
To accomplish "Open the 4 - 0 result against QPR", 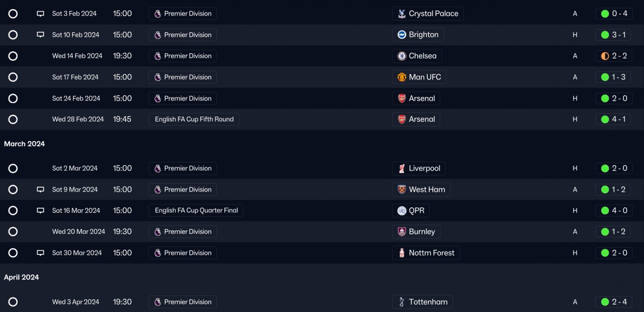I will pos(614,210).
